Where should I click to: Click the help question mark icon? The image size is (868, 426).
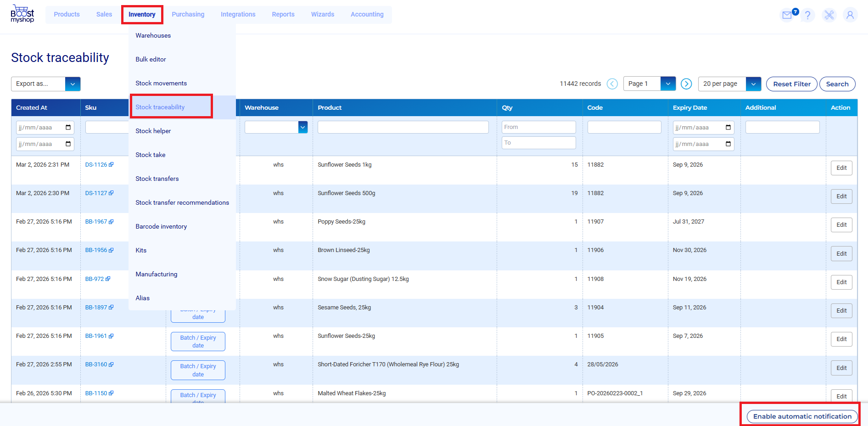[x=808, y=15]
